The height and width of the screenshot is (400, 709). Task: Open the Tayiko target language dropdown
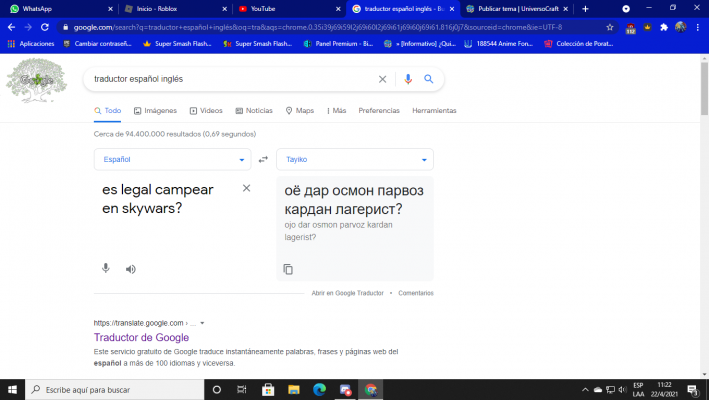pyautogui.click(x=355, y=160)
